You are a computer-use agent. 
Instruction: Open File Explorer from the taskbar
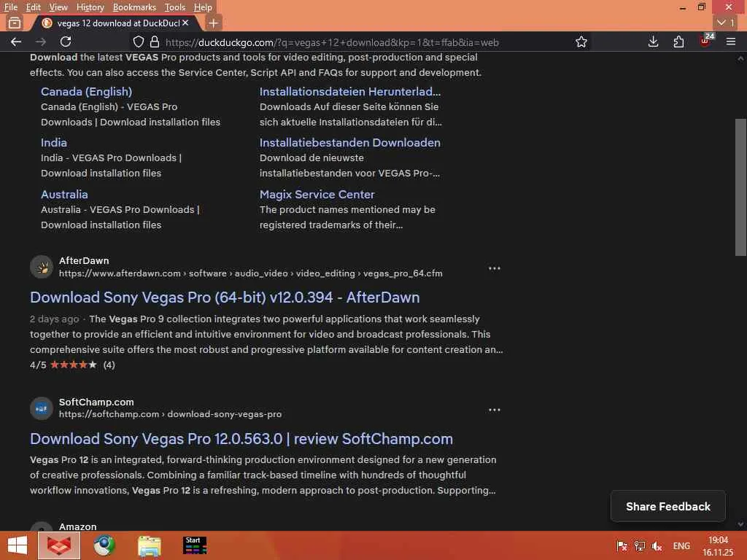point(150,545)
